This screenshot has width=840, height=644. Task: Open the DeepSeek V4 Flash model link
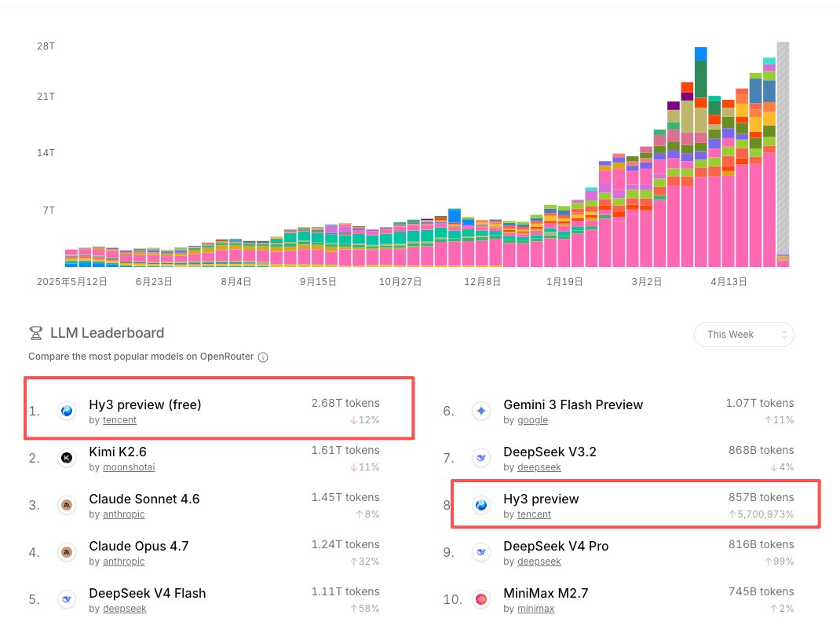click(148, 593)
